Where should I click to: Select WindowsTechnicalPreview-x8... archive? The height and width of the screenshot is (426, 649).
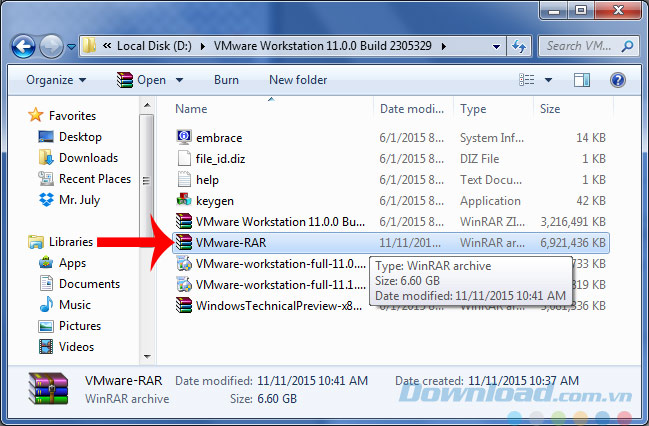tap(269, 306)
